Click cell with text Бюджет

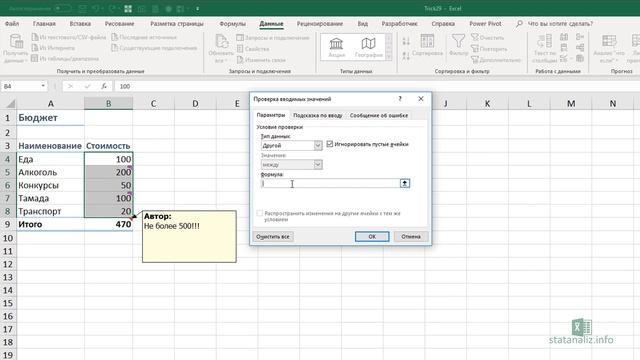pyautogui.click(x=51, y=118)
